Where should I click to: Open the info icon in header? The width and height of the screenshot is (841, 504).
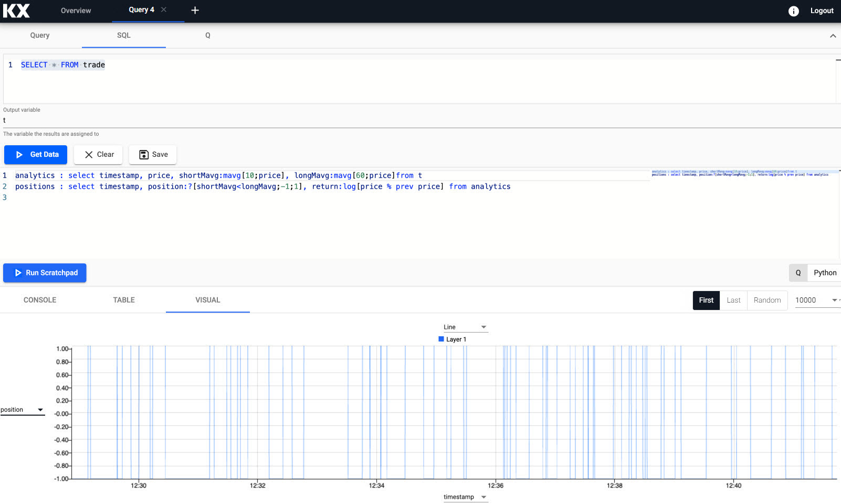(793, 11)
